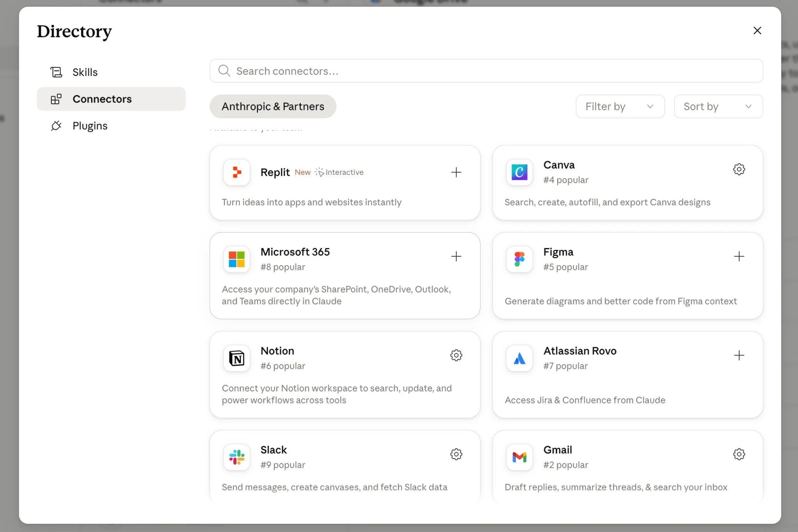The image size is (798, 532).
Task: Click 'Connect your Notion workspace' description
Action: click(337, 394)
